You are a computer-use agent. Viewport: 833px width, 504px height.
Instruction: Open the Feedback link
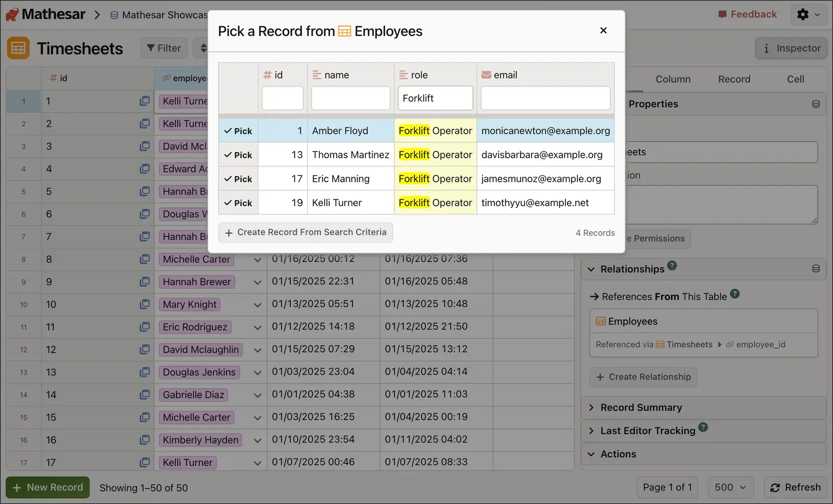(x=747, y=15)
